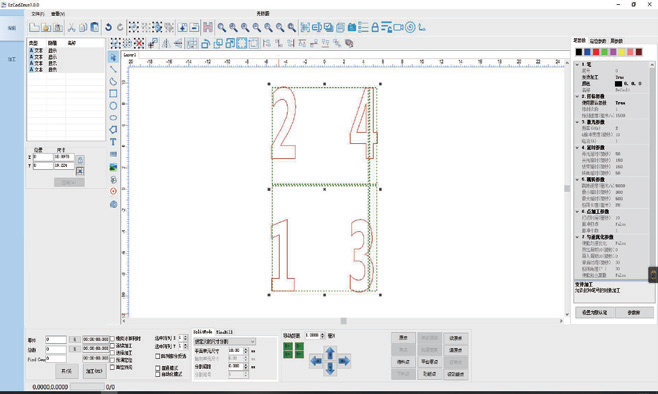Toggle the fourth checkbox in bottom options list

pyautogui.click(x=112, y=360)
